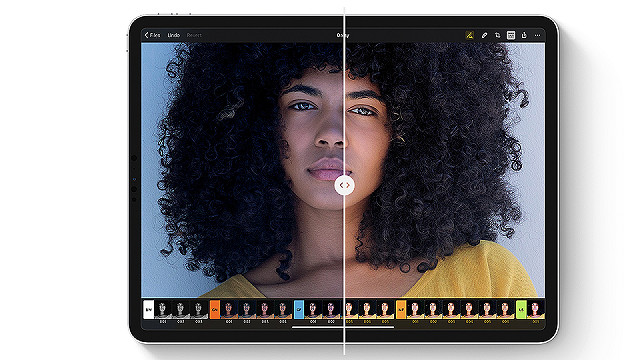Open the three-dot more options menu
The image size is (640, 360).
(537, 35)
